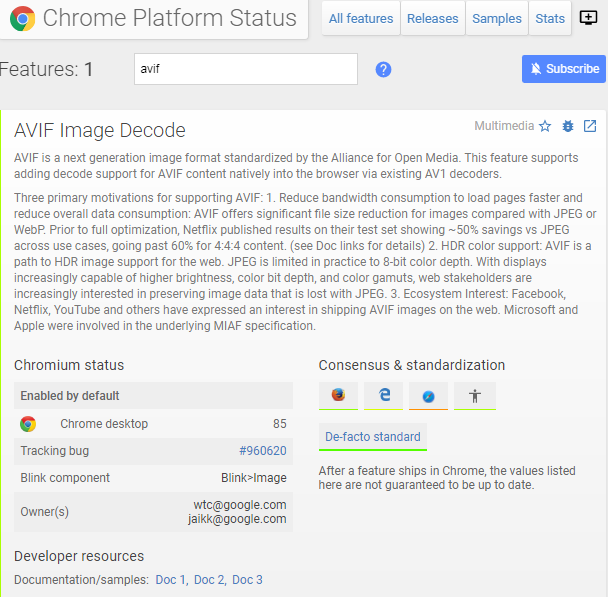The height and width of the screenshot is (597, 608).
Task: Click the web developers person icon
Action: [475, 395]
